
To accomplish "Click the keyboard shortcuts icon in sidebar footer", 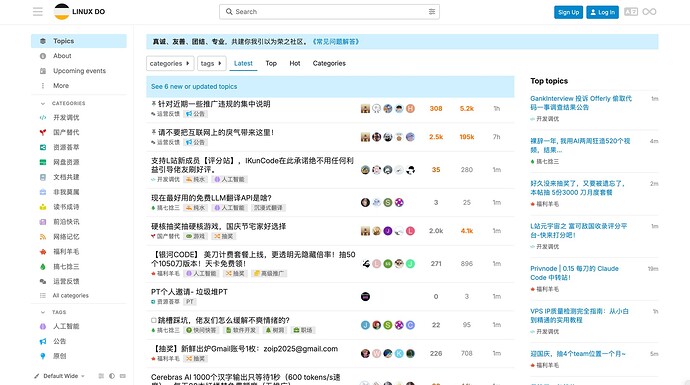I will point(123,376).
